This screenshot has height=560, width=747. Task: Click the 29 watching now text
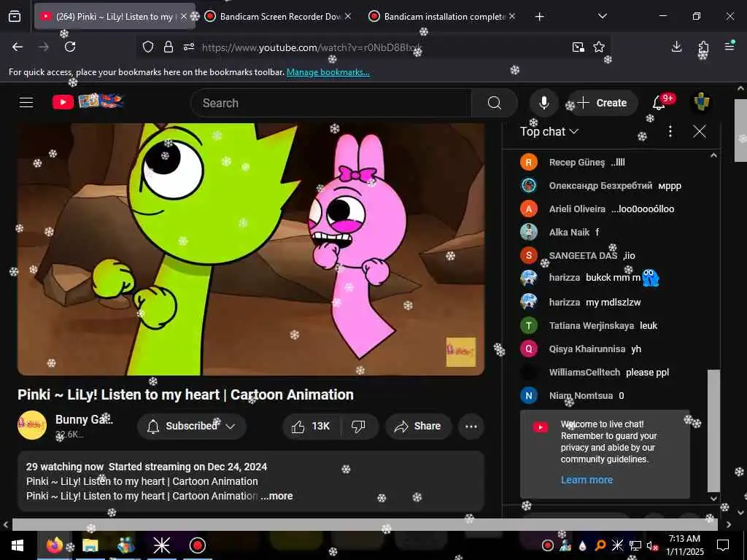(65, 467)
